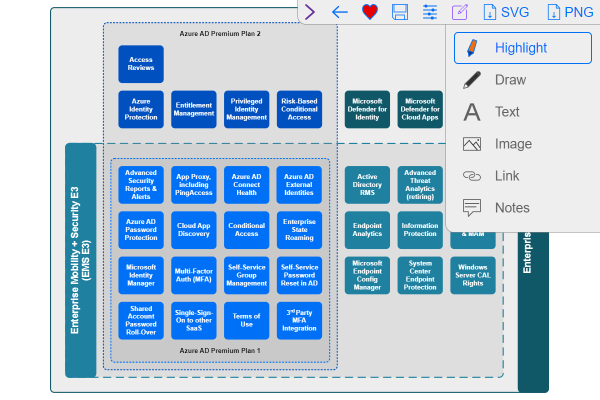
Task: Click Self-Service Group Management tile
Action: [246, 276]
